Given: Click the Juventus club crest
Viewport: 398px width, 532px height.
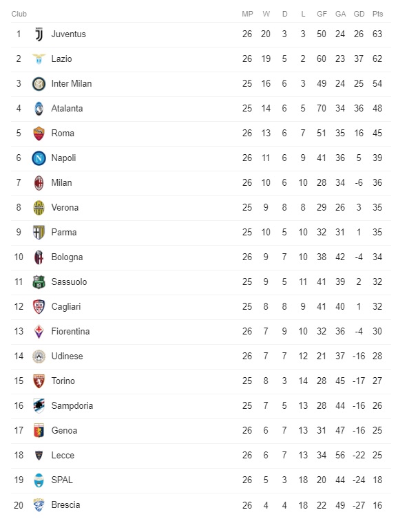Looking at the screenshot, I should (39, 34).
